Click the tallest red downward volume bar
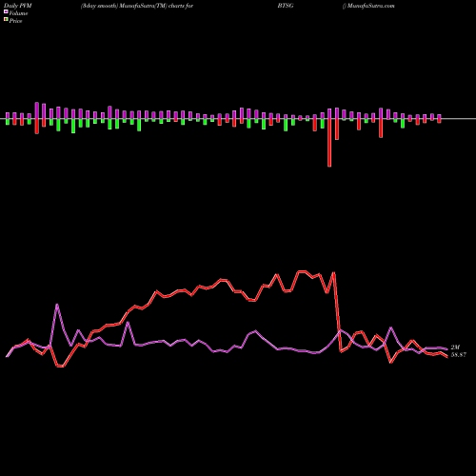The width and height of the screenshot is (476, 476). tap(329, 143)
